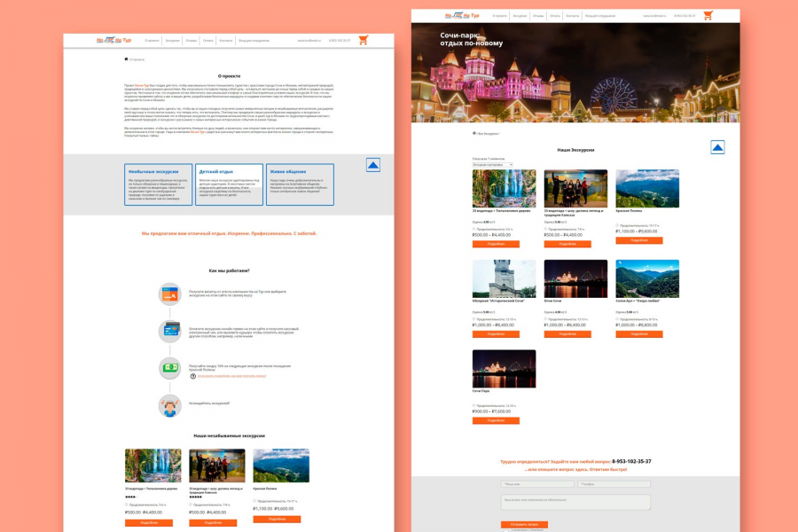Open the stone tower thumbnail of Исторический Сочи
Image resolution: width=798 pixels, height=532 pixels.
(504, 278)
